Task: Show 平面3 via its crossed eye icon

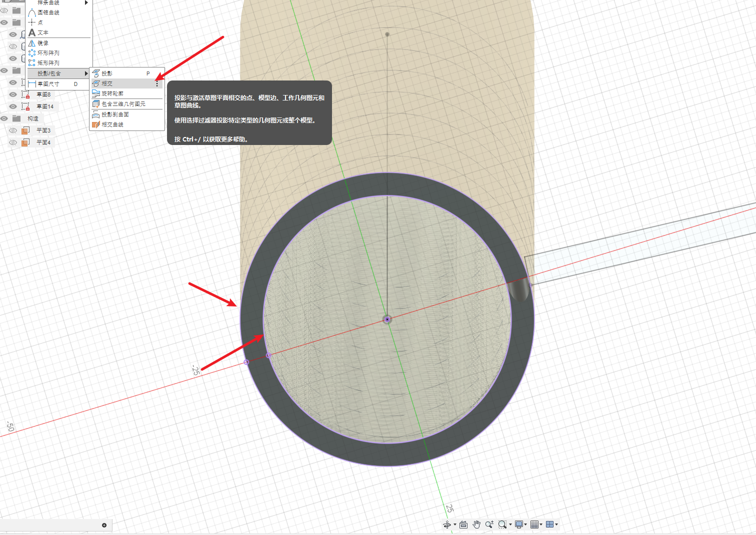Action: click(x=13, y=130)
